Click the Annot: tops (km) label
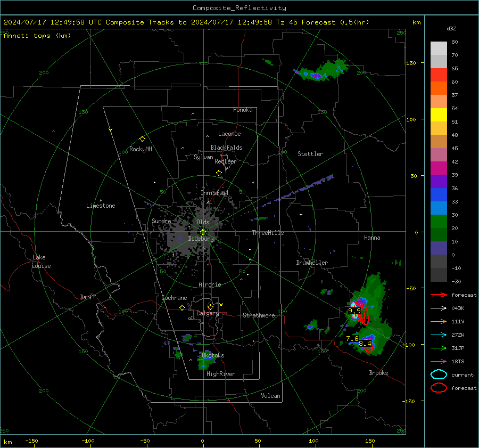The image size is (479, 448). (x=37, y=36)
